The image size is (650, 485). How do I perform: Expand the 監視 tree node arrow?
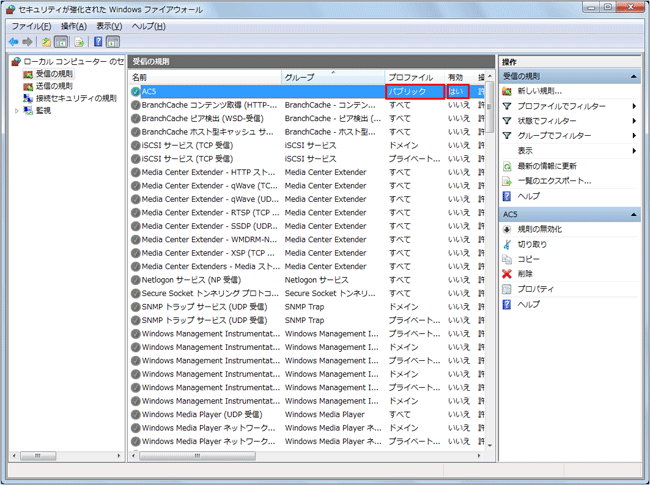[x=17, y=111]
